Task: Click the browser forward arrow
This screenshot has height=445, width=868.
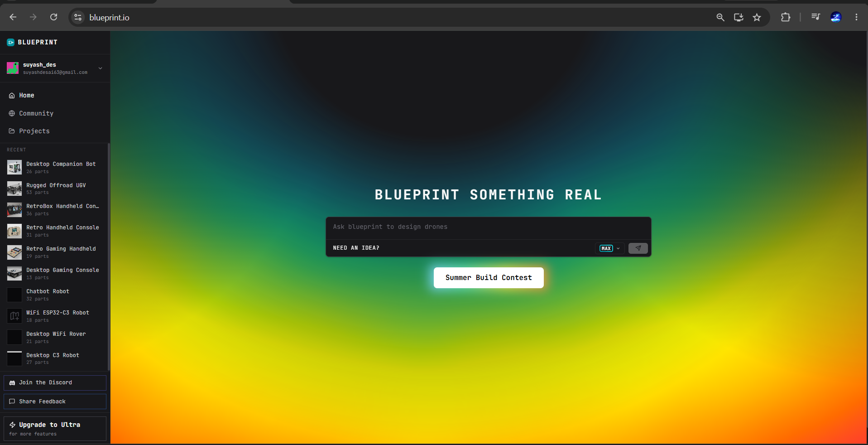Action: point(33,17)
